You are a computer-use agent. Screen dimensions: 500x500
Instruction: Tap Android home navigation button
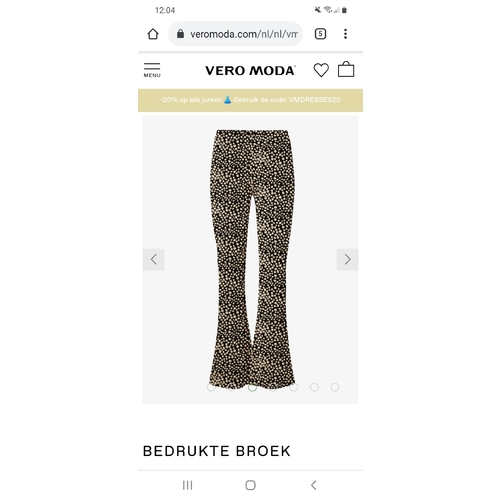(250, 485)
